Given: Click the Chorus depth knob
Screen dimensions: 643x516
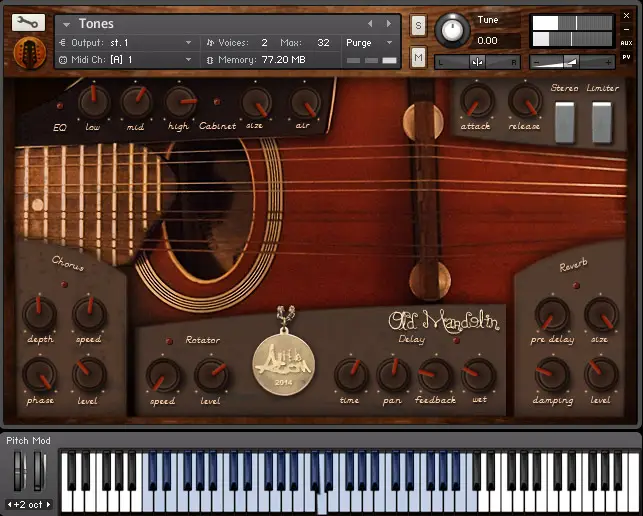Looking at the screenshot, I should 39,315.
